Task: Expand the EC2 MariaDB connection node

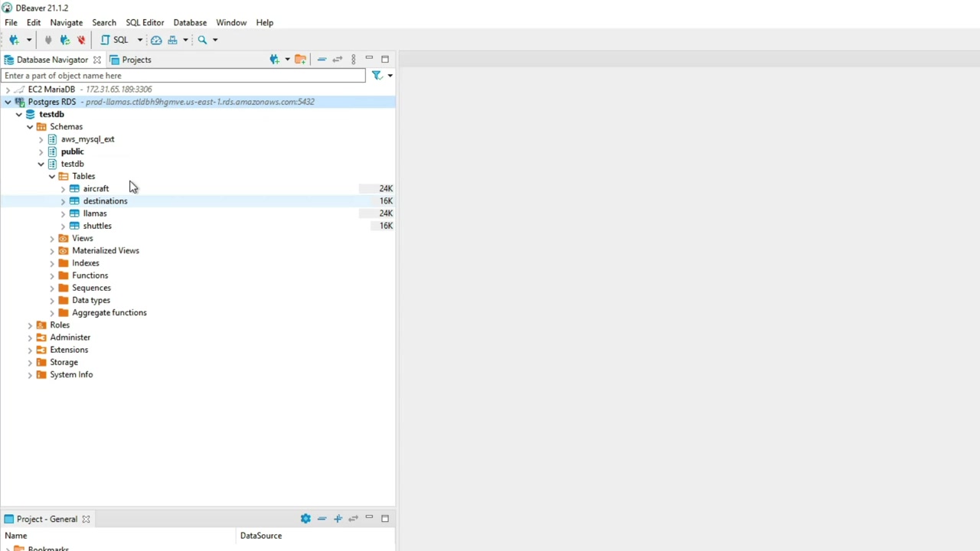Action: coord(8,90)
